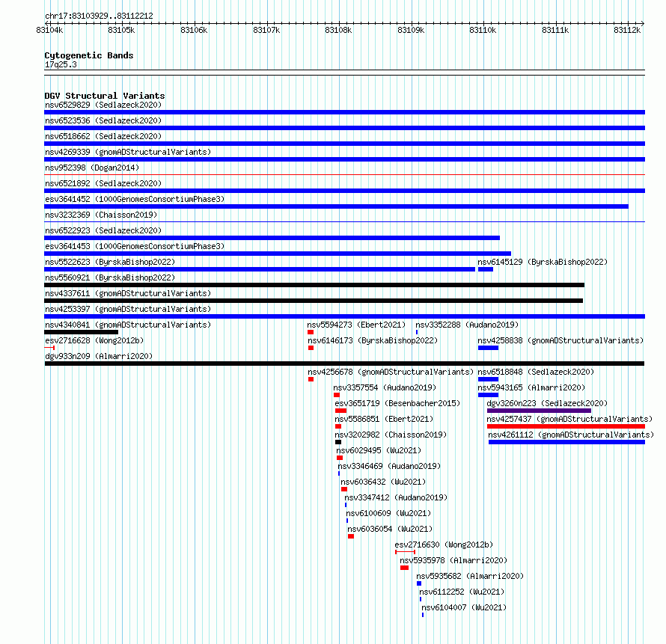Viewport: 666px width, 644px height.
Task: Click the red nsv5935978 variant bar
Action: coord(404,568)
